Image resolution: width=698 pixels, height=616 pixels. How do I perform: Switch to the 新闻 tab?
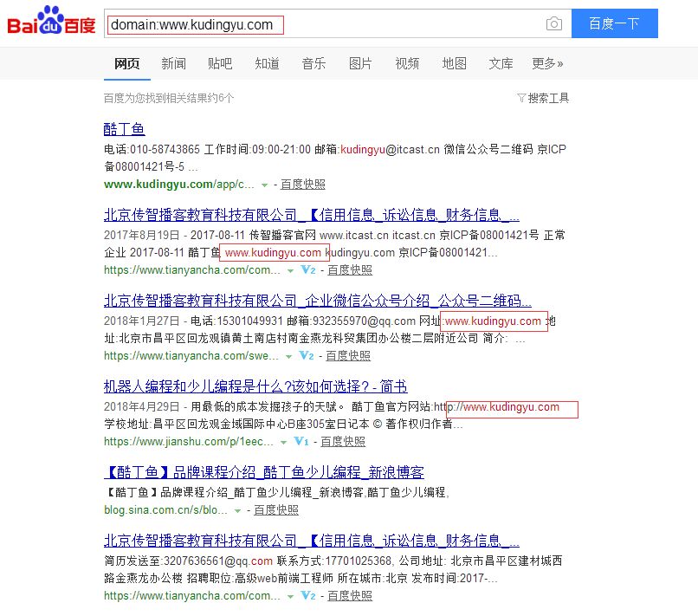(173, 64)
